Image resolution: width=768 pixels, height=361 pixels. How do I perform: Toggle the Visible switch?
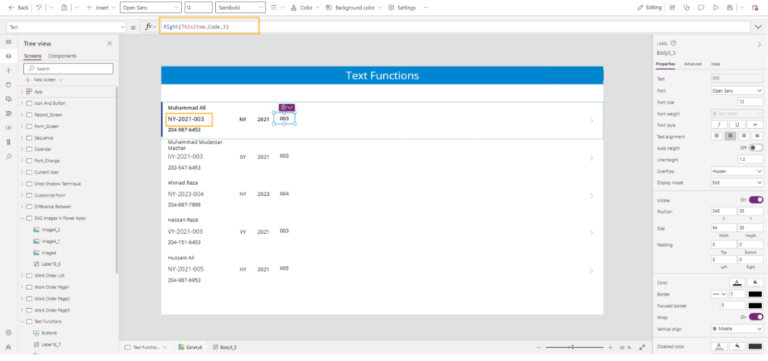pos(756,200)
